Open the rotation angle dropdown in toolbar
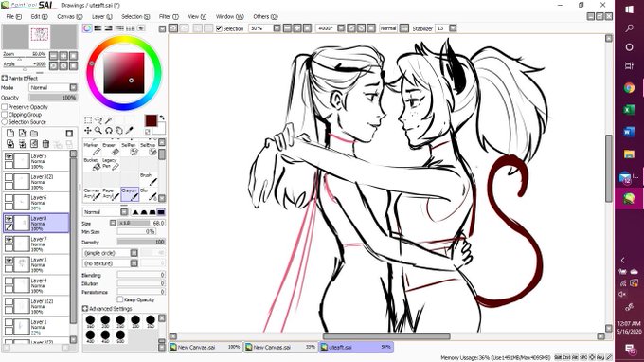The width and height of the screenshot is (644, 362). 341,28
